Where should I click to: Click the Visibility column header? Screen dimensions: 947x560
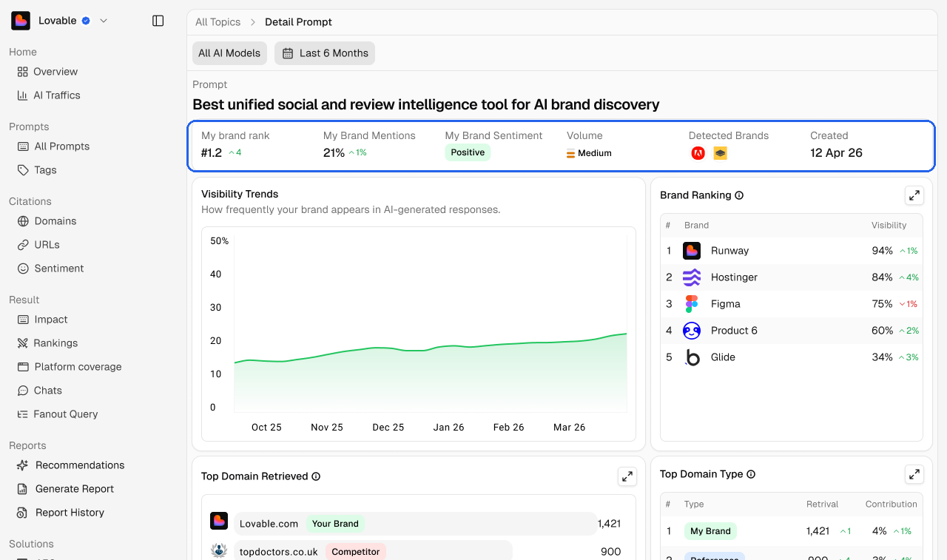click(889, 226)
